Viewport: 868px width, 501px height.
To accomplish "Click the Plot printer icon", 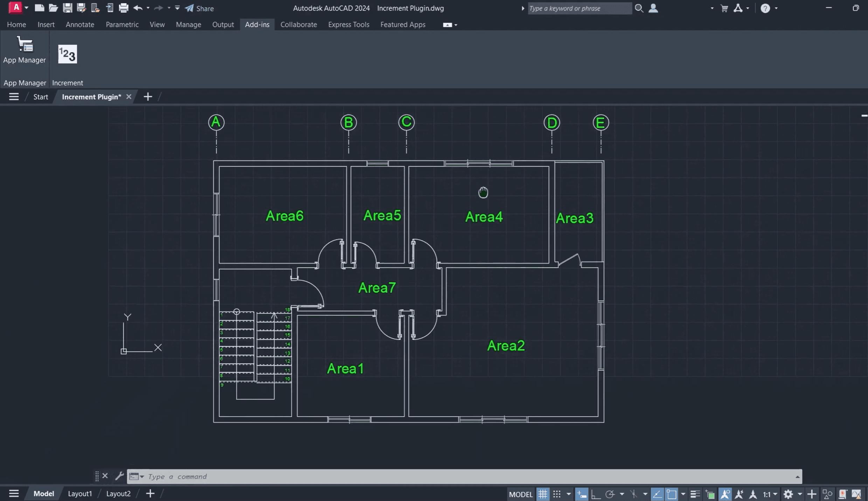I will [x=123, y=8].
